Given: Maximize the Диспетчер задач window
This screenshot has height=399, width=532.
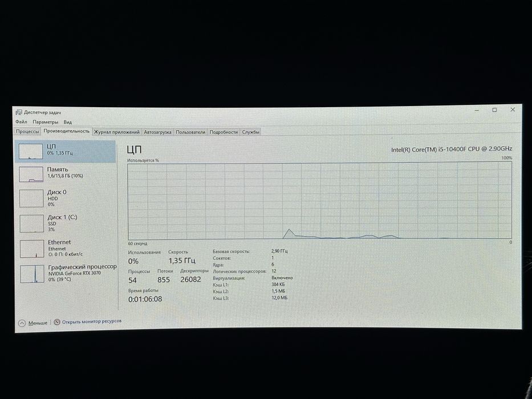Looking at the screenshot, I should click(495, 110).
